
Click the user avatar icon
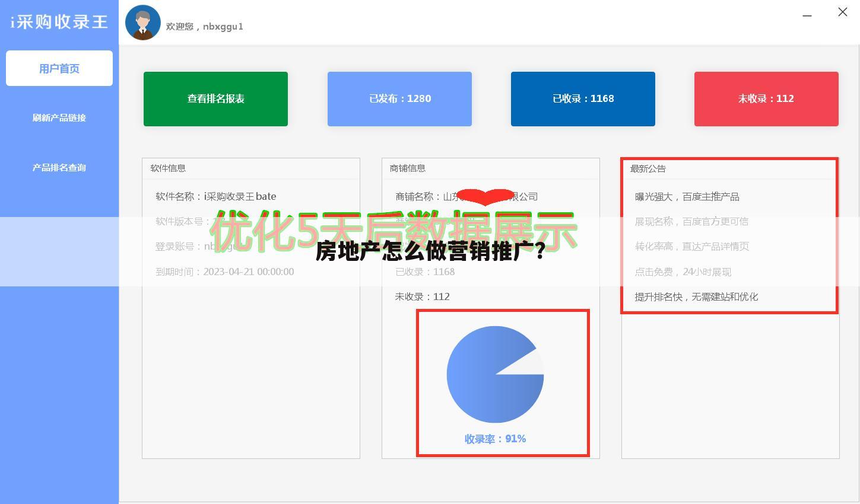pos(143,23)
